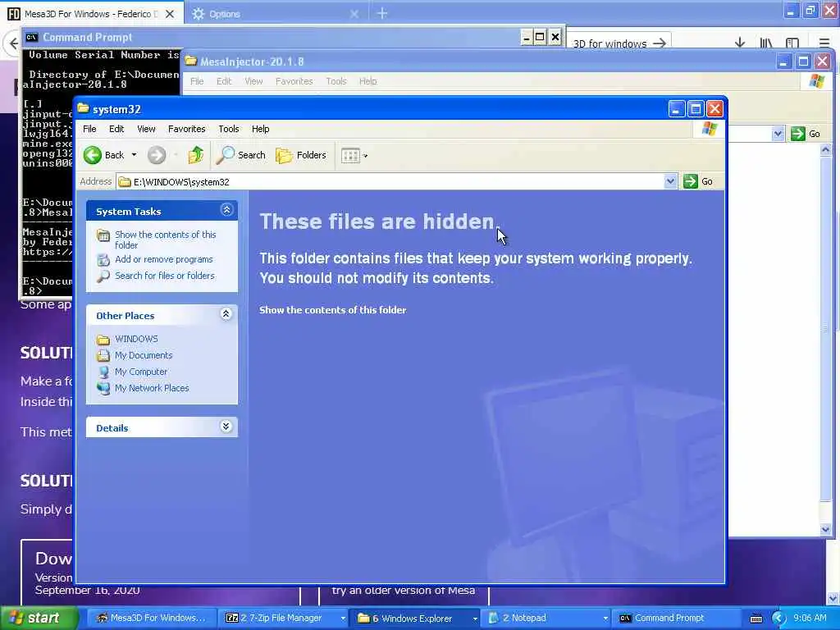Image resolution: width=840 pixels, height=630 pixels.
Task: Open File menu in MesaInjector-20.1.8 window
Action: [x=197, y=81]
